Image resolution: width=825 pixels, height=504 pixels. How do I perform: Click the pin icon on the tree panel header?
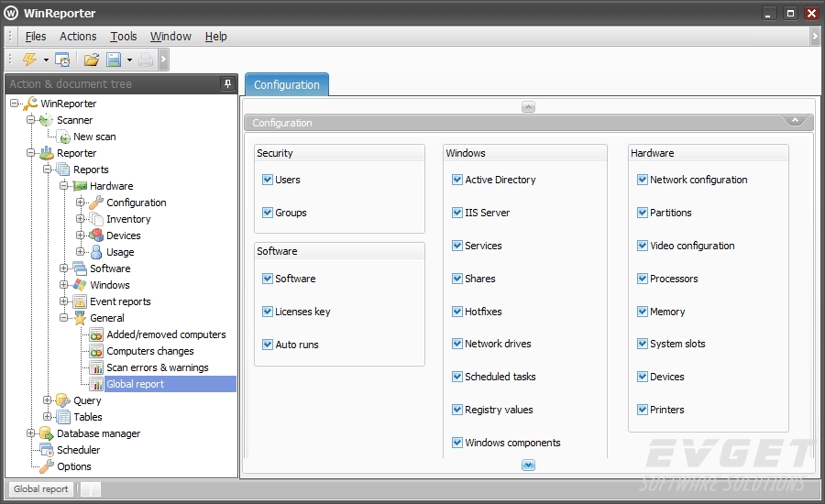pos(227,83)
